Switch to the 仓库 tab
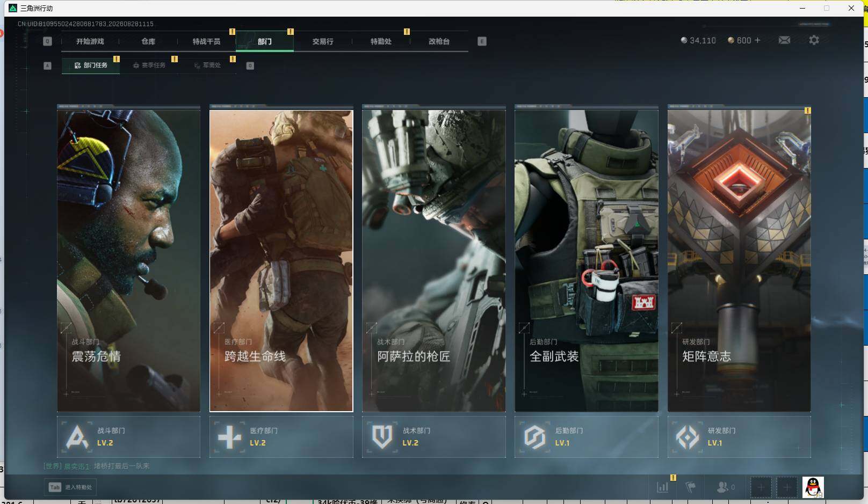This screenshot has height=504, width=868. 148,41
